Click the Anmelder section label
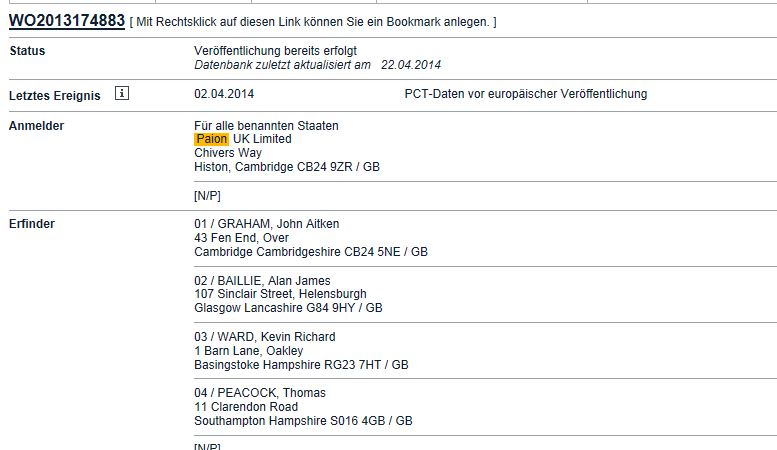This screenshot has width=777, height=450. 36,125
